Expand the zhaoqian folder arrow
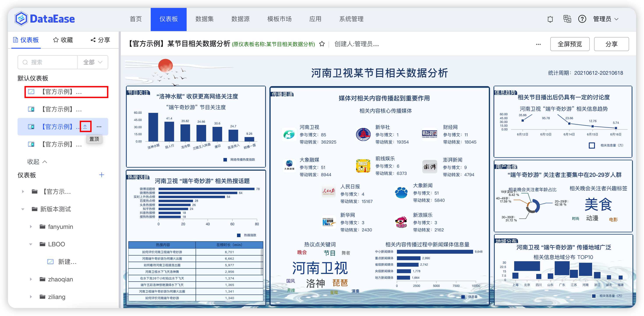644x316 pixels. 31,279
